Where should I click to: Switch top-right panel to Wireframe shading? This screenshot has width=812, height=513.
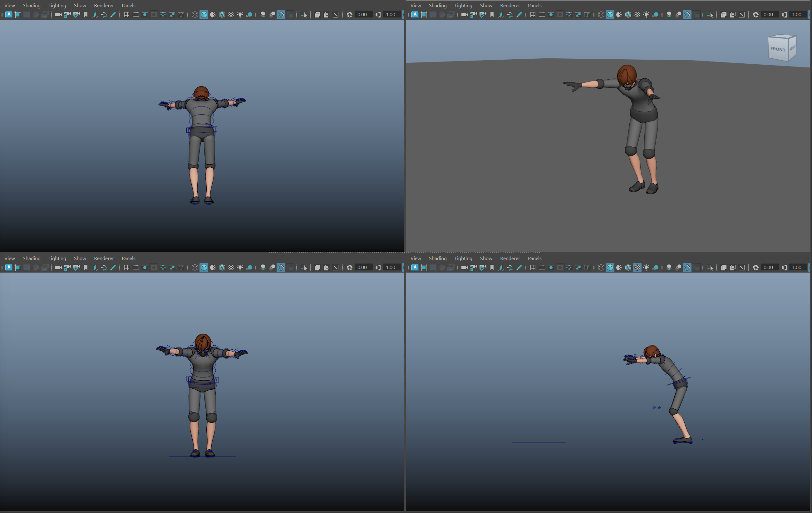(x=601, y=14)
